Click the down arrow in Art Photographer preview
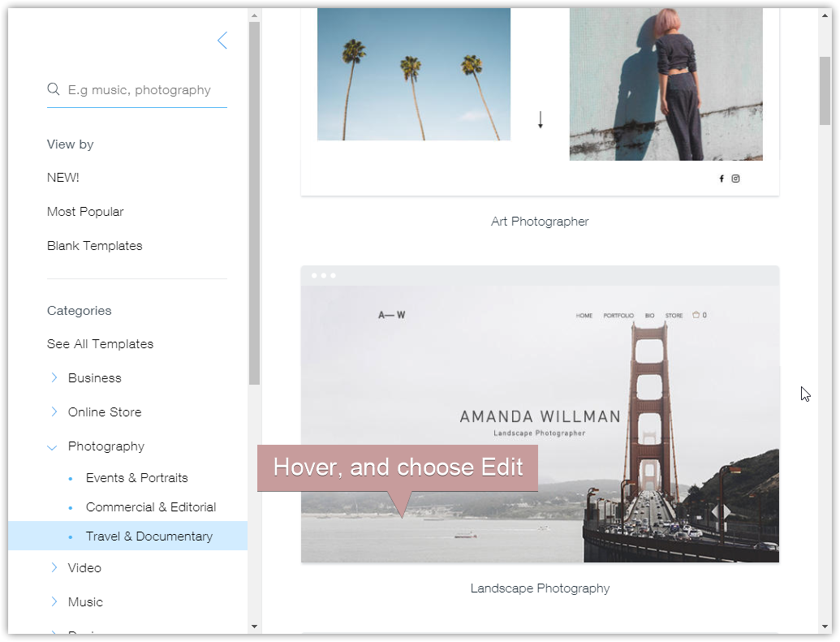 point(541,119)
